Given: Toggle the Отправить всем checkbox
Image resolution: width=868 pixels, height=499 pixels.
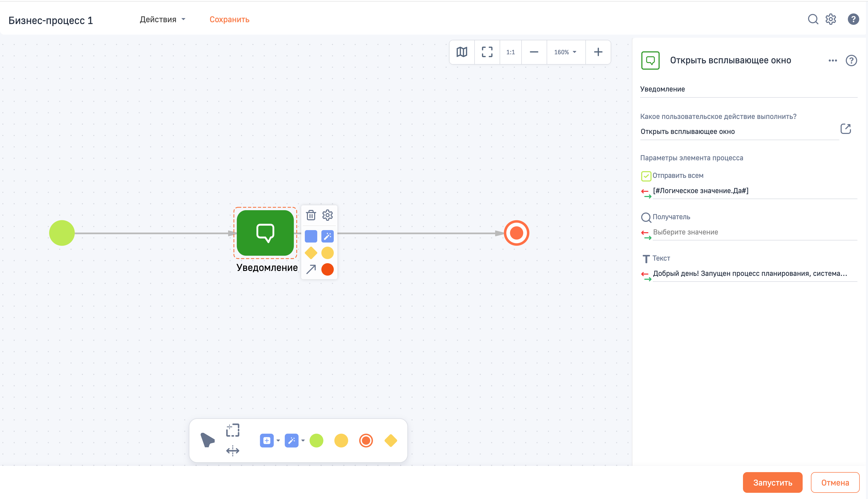Looking at the screenshot, I should point(646,176).
